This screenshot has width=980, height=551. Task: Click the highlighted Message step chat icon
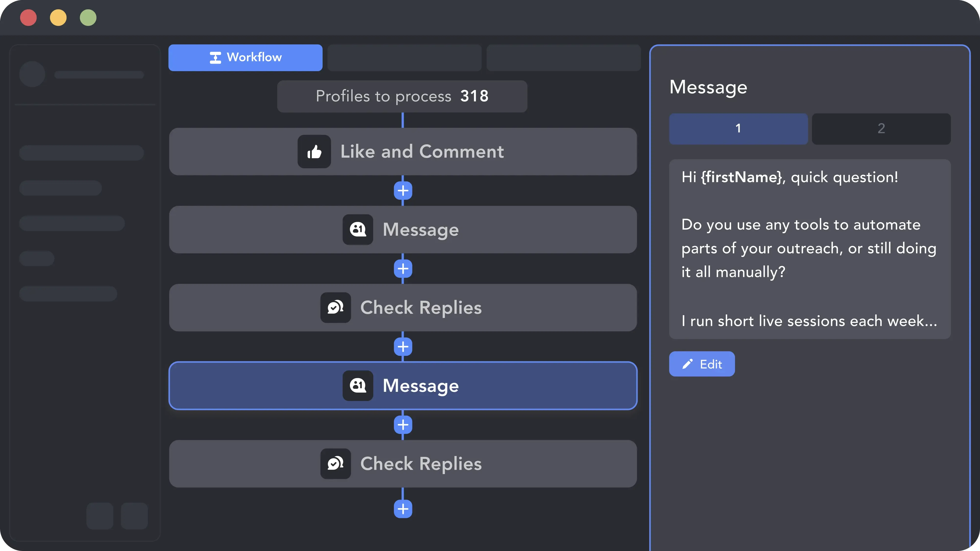click(358, 385)
